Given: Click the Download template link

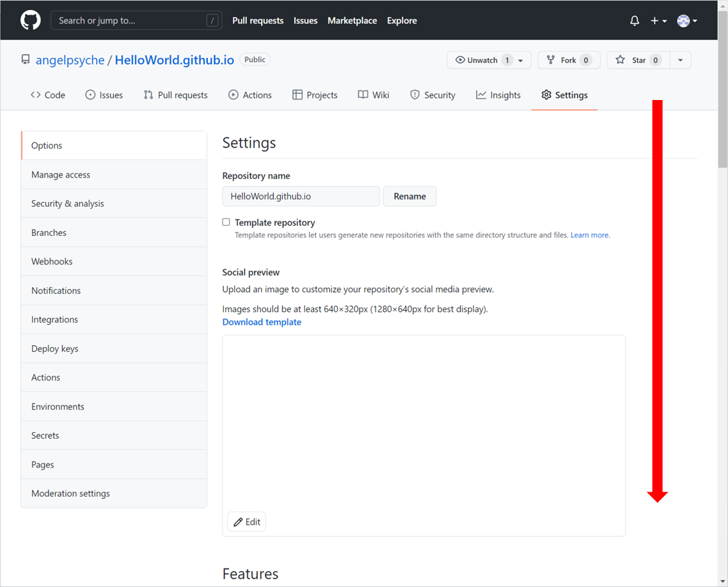Looking at the screenshot, I should point(262,322).
